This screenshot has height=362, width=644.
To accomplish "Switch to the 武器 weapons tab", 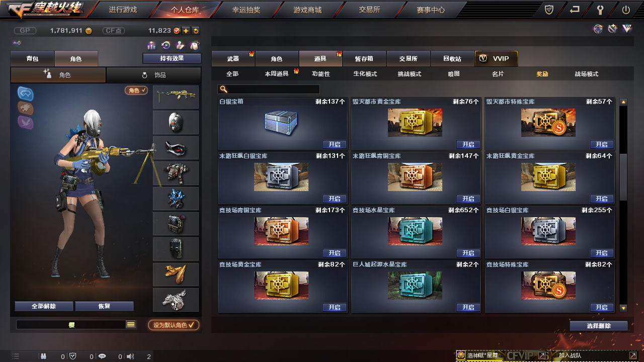I will pos(233,58).
